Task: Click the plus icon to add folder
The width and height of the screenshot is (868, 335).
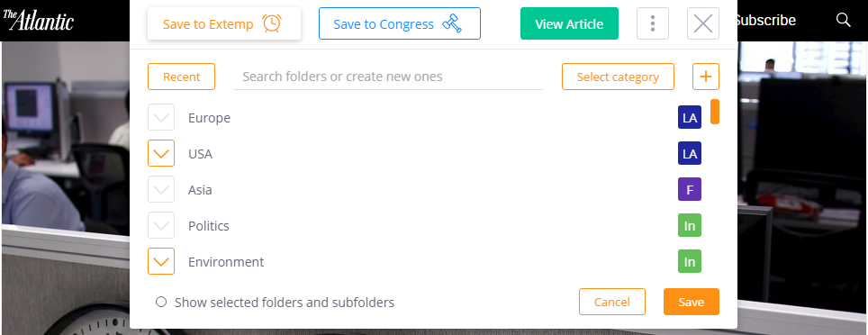Action: (x=706, y=77)
